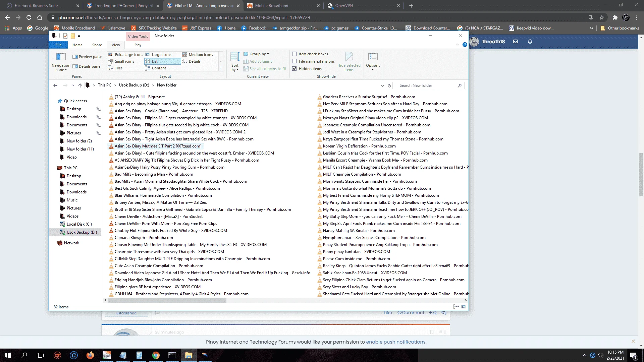The image size is (644, 362).
Task: Switch to the OpenVPN browser tab
Action: 363,6
